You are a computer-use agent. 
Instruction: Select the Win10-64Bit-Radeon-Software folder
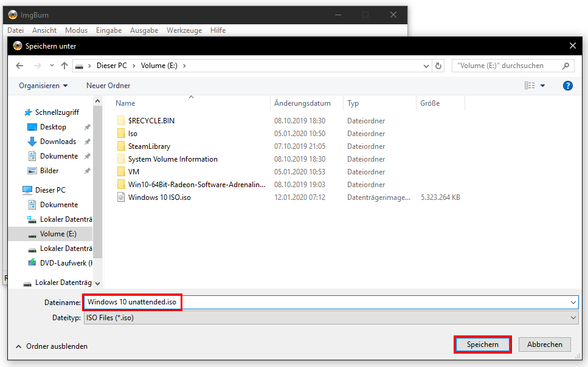196,185
